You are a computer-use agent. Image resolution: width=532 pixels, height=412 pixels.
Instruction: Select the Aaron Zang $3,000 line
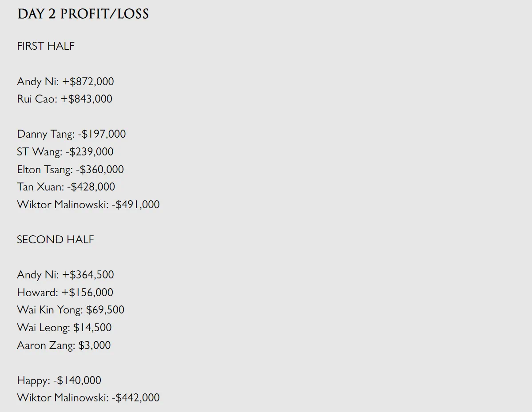64,345
